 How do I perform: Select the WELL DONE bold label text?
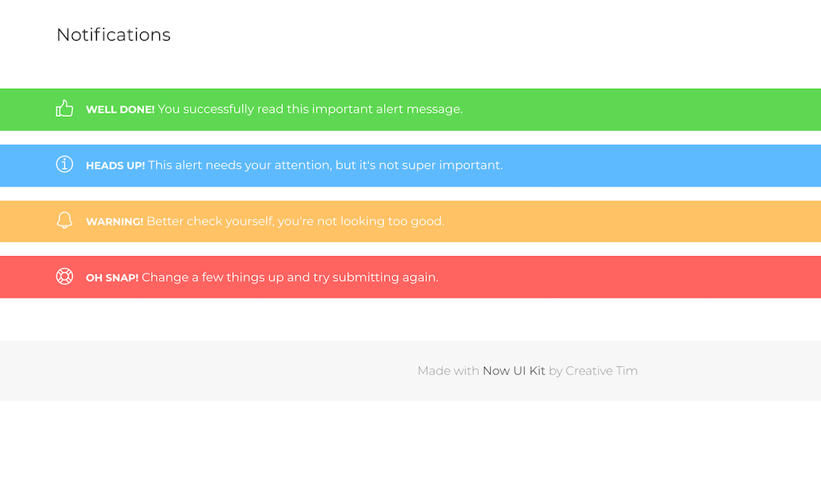click(x=119, y=109)
